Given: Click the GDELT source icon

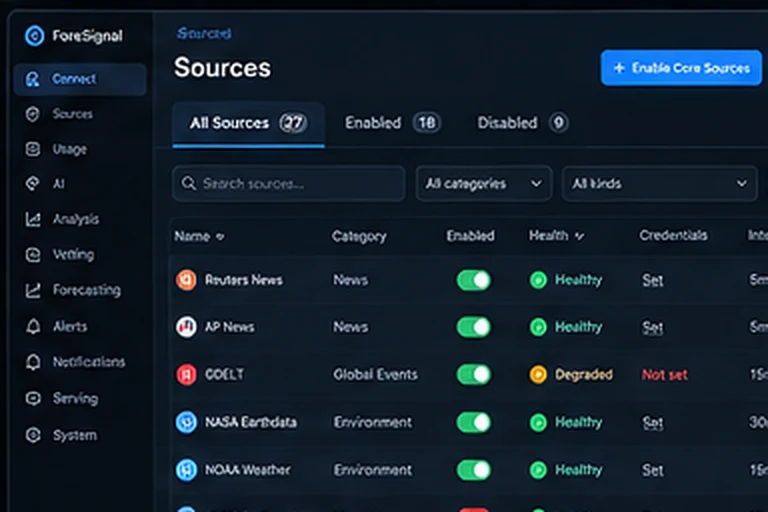Looking at the screenshot, I should click(x=186, y=375).
